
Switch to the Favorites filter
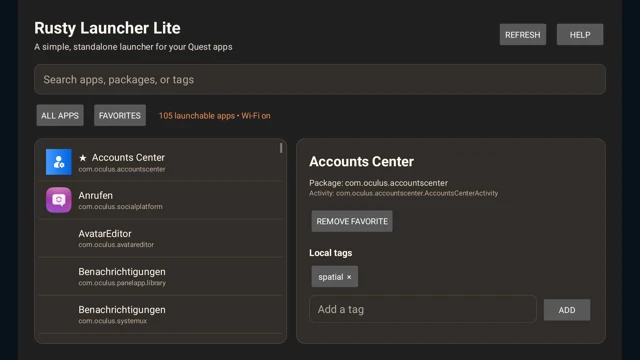[x=120, y=116]
